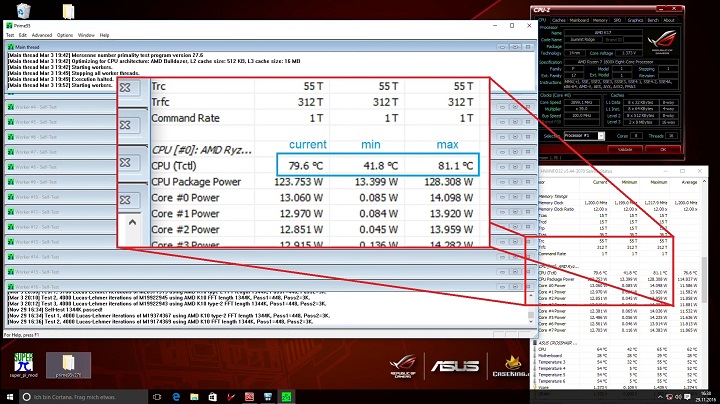Open the Help menu in Prime95
Screen dimensions: 720x404
coord(104,35)
